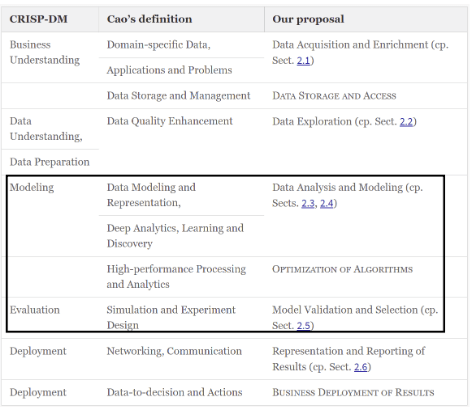
Task: Follow the 2.3 section link
Action: pyautogui.click(x=308, y=203)
